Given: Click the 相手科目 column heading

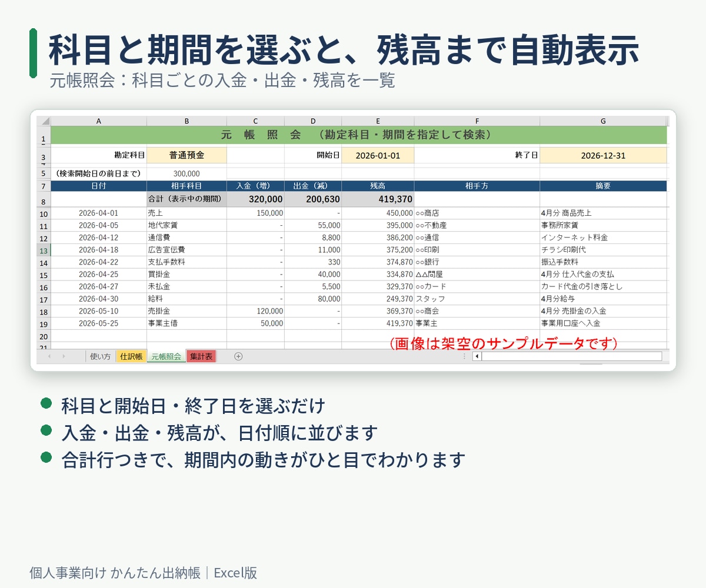Looking at the screenshot, I should [x=187, y=186].
